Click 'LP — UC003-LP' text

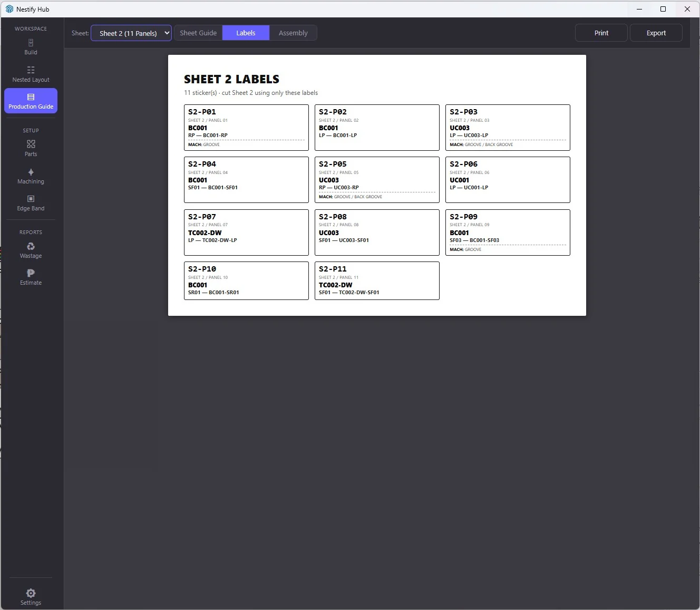[469, 135]
